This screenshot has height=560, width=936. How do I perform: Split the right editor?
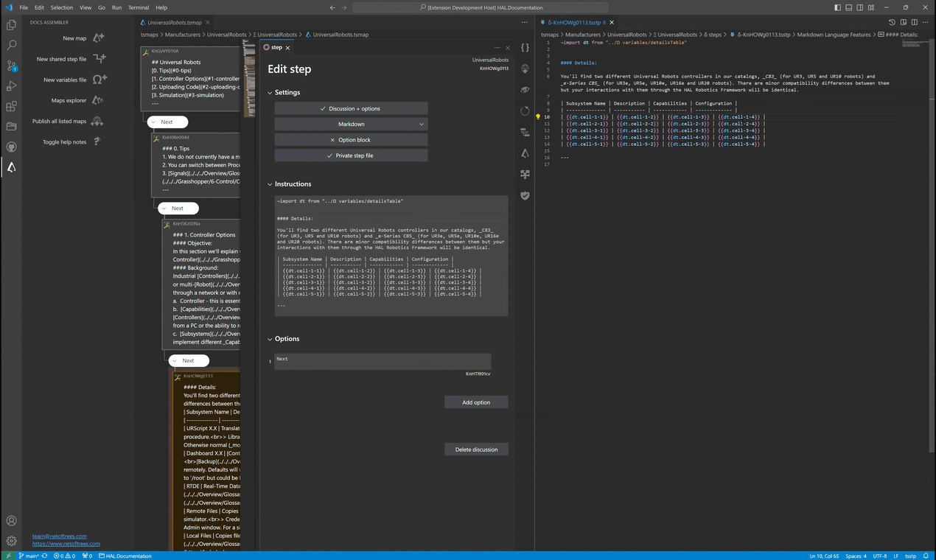coord(915,23)
